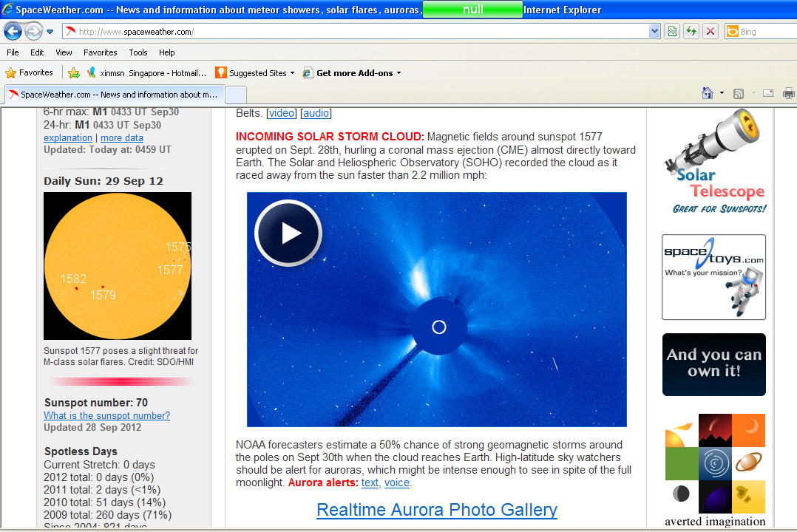
Task: Refresh the page with green arrows icon
Action: click(x=691, y=32)
